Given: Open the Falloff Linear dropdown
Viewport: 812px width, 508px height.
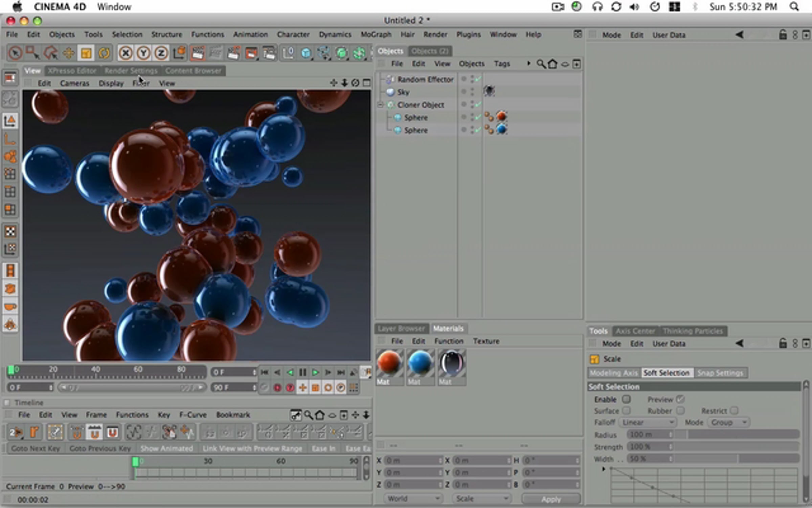Looking at the screenshot, I should 647,422.
